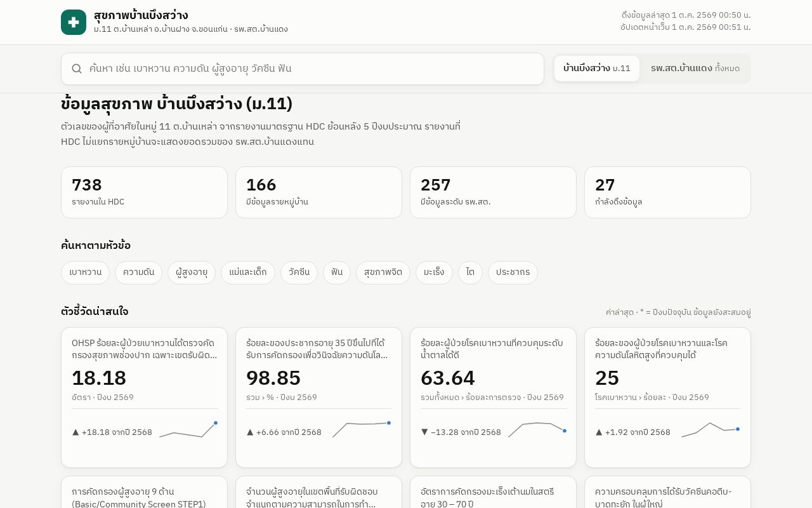The image size is (812, 508).
Task: Click the down-triangle indicator −13.28
Action: 461,432
